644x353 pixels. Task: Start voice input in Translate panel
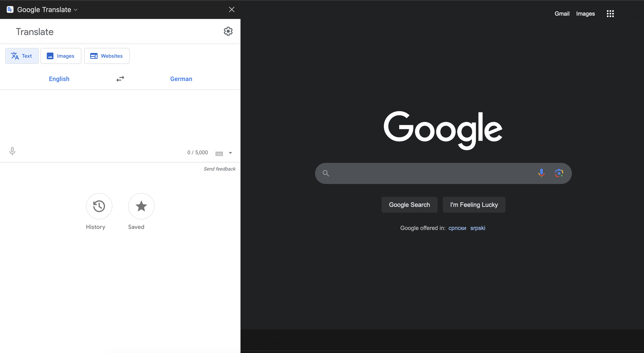click(x=12, y=151)
